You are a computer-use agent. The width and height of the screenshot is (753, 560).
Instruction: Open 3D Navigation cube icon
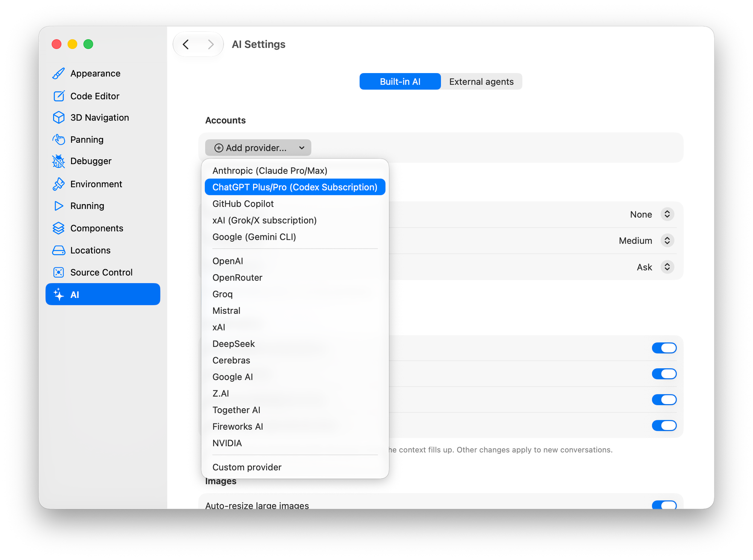(58, 117)
